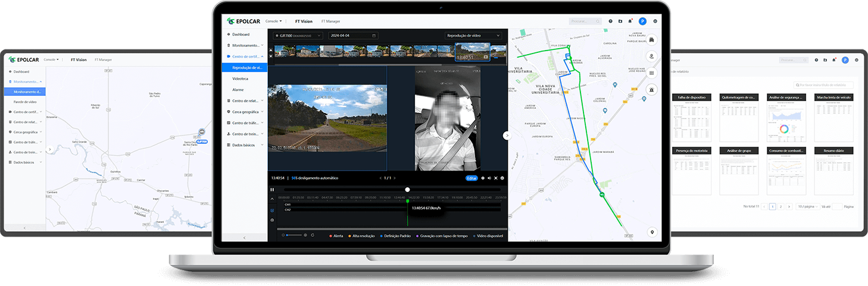Click the calendar icon in date field

click(374, 36)
